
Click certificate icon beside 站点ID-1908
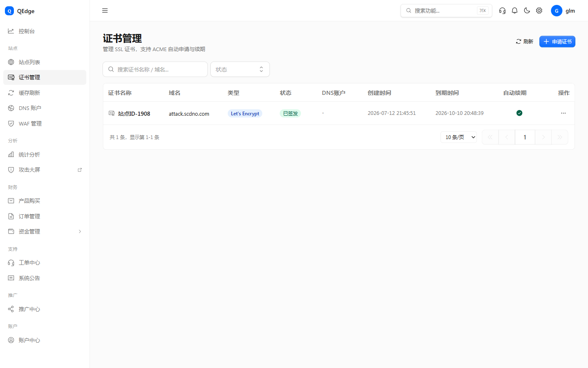[x=111, y=113]
